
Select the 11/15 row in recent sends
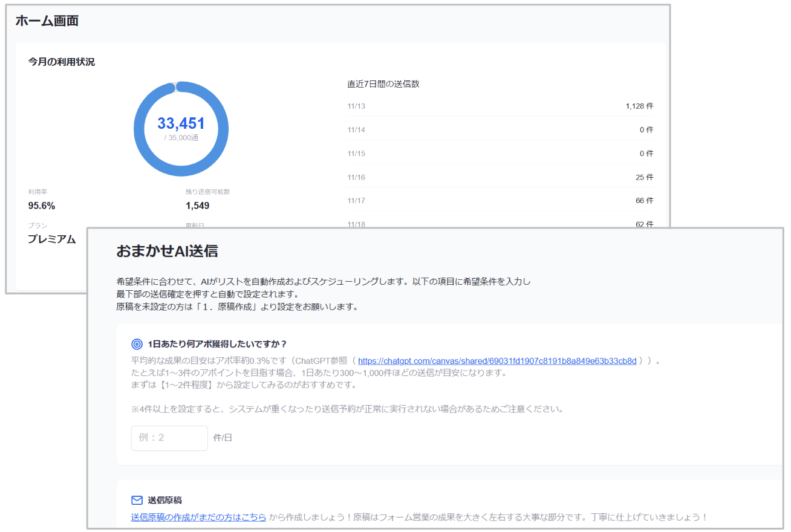(500, 154)
